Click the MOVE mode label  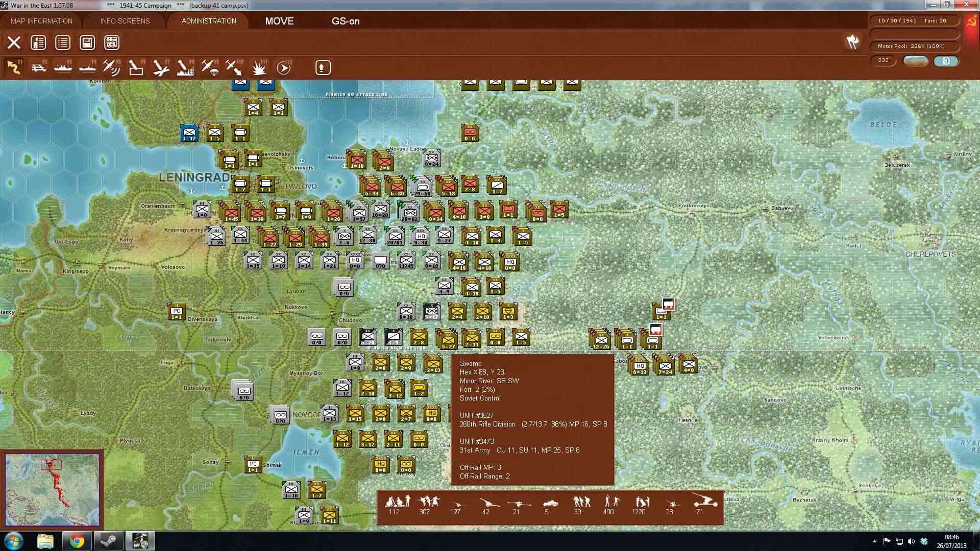pyautogui.click(x=279, y=21)
